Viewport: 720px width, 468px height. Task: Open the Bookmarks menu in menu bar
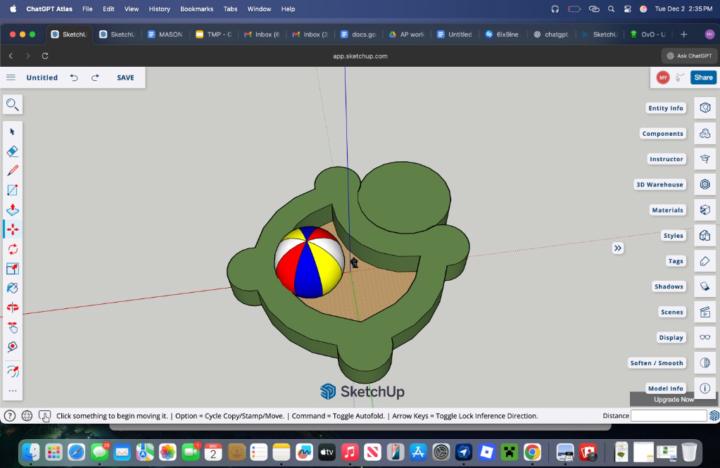pos(196,8)
